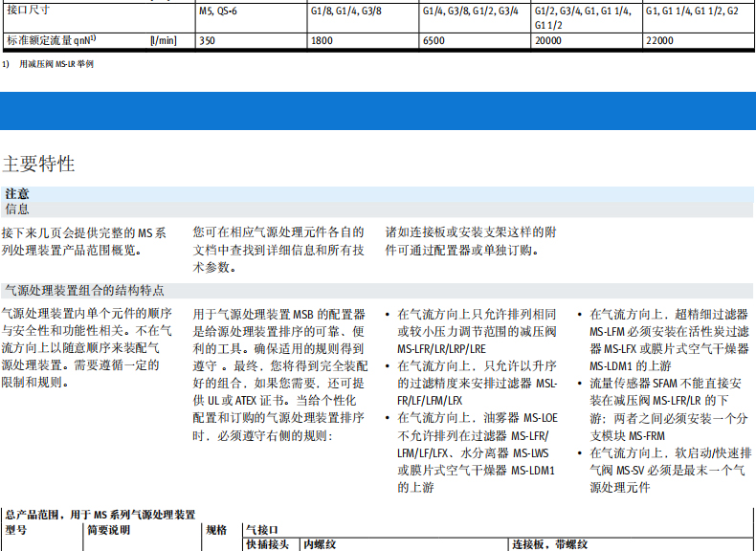Click the '注意' label row
756x551 pixels.
(x=377, y=194)
